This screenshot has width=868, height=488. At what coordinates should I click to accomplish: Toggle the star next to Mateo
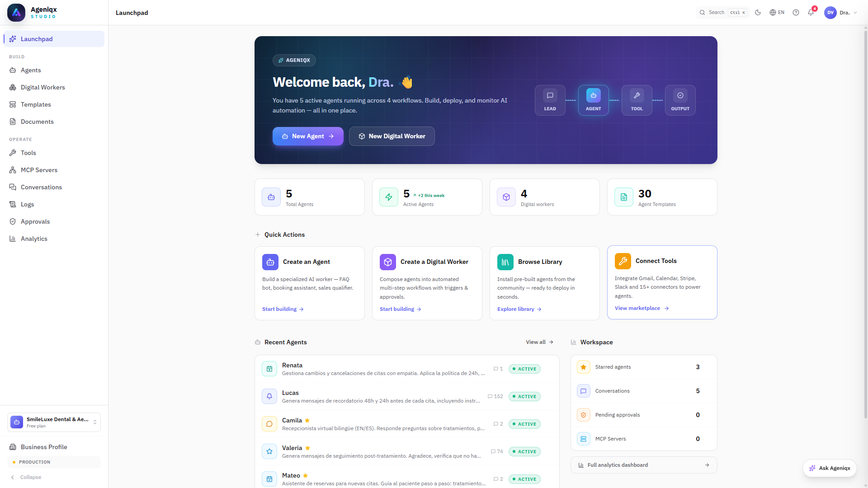tap(306, 475)
